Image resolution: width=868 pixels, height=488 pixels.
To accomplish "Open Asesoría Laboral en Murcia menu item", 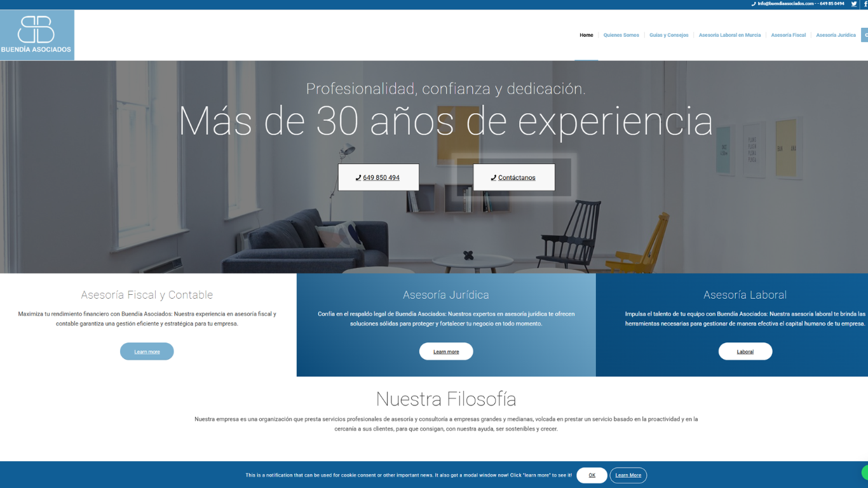I will coord(729,35).
